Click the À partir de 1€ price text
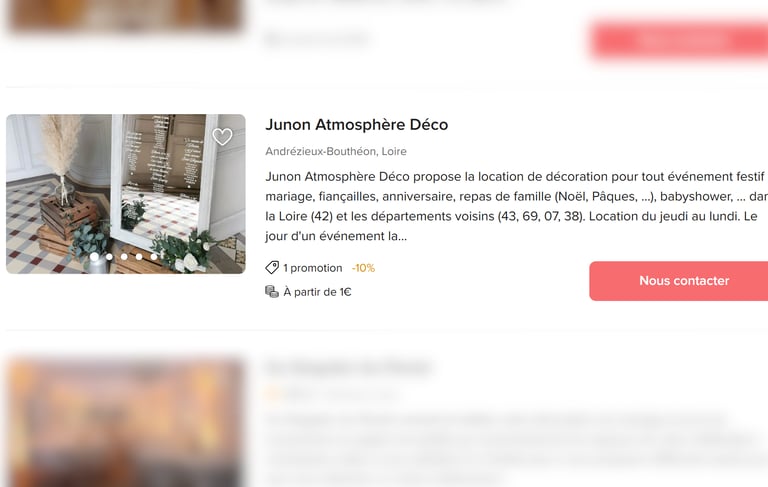The height and width of the screenshot is (487, 768). pos(317,292)
